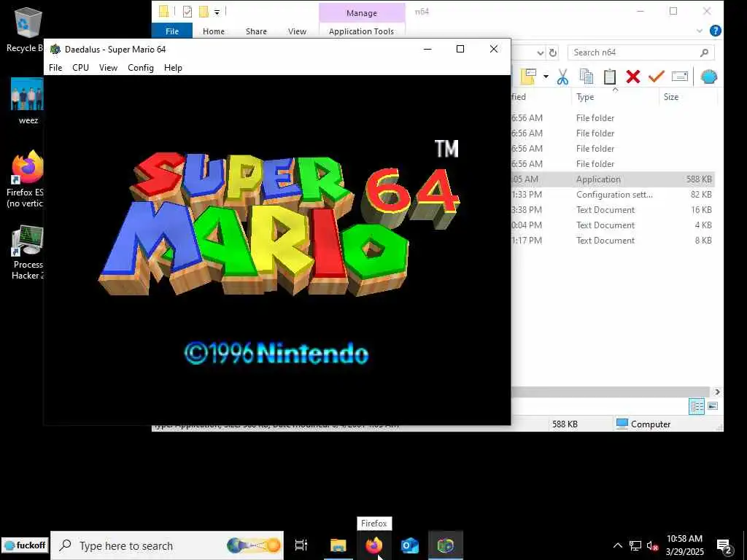Screen dimensions: 747x560
Task: Select the Application row, 588 KB
Action: [612, 179]
